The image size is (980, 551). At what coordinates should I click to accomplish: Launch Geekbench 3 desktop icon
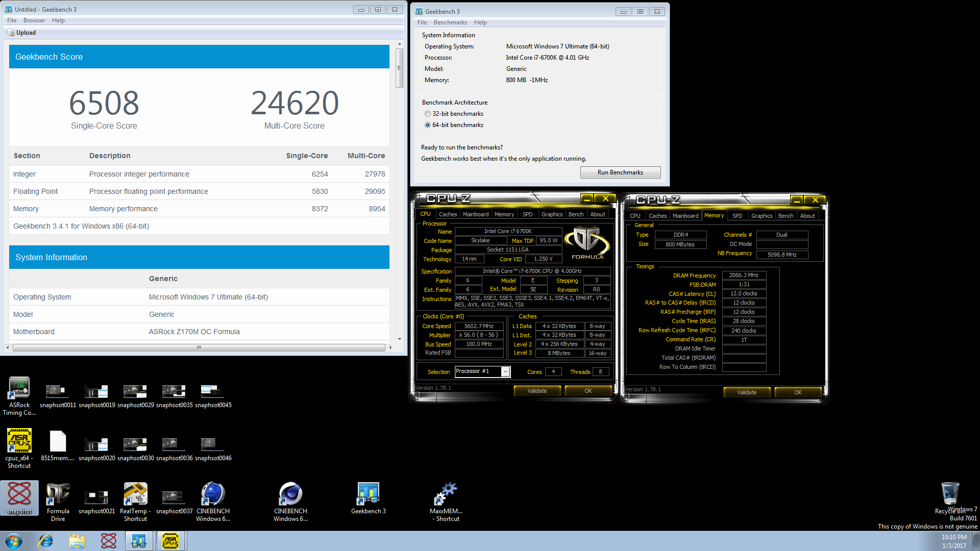click(x=368, y=498)
